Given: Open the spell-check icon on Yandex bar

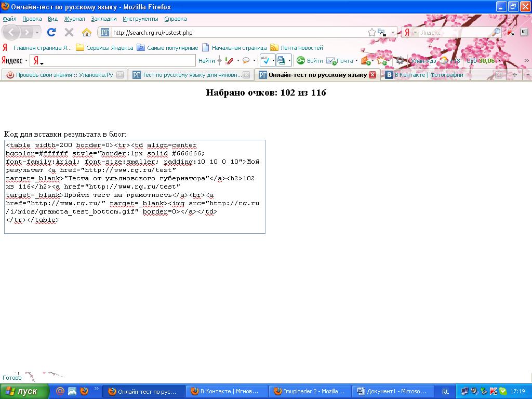Looking at the screenshot, I should (x=265, y=60).
